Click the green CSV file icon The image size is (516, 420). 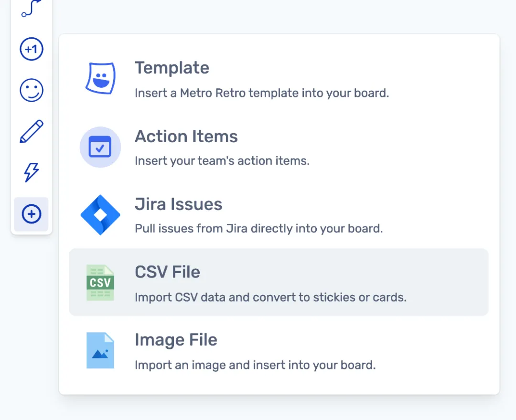coord(100,283)
